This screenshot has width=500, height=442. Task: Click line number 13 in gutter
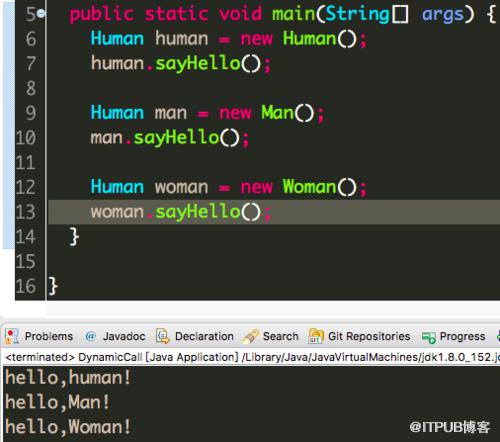pyautogui.click(x=26, y=212)
